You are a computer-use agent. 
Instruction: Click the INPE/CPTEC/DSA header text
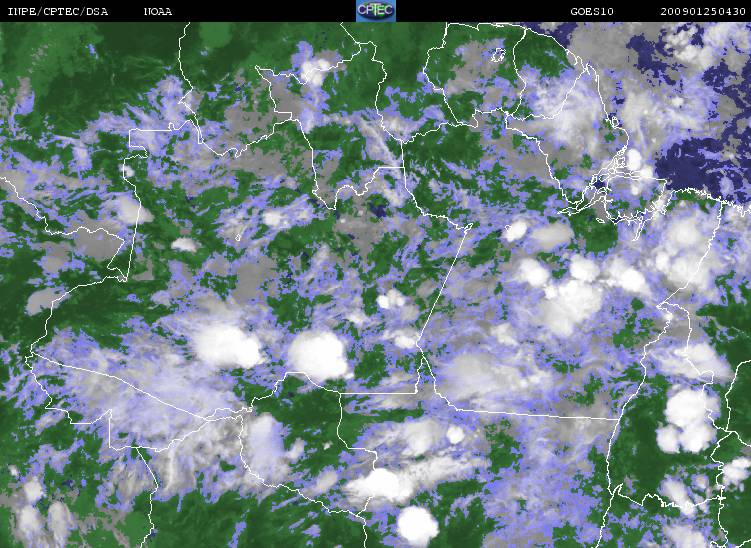point(58,11)
